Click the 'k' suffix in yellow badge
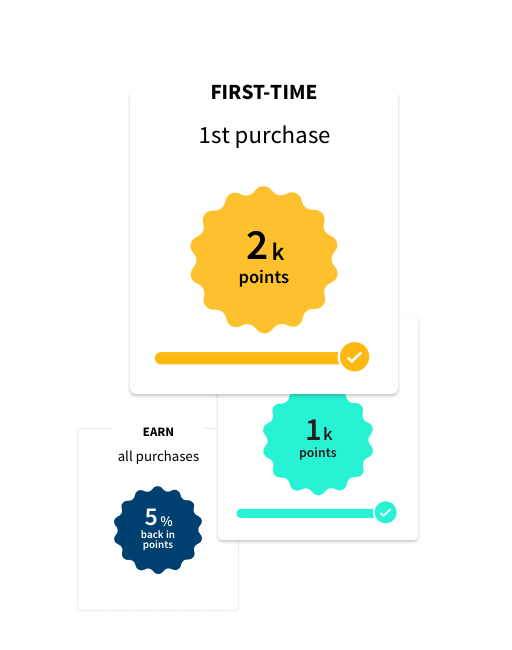Screen dimensions: 512x650 coord(278,252)
